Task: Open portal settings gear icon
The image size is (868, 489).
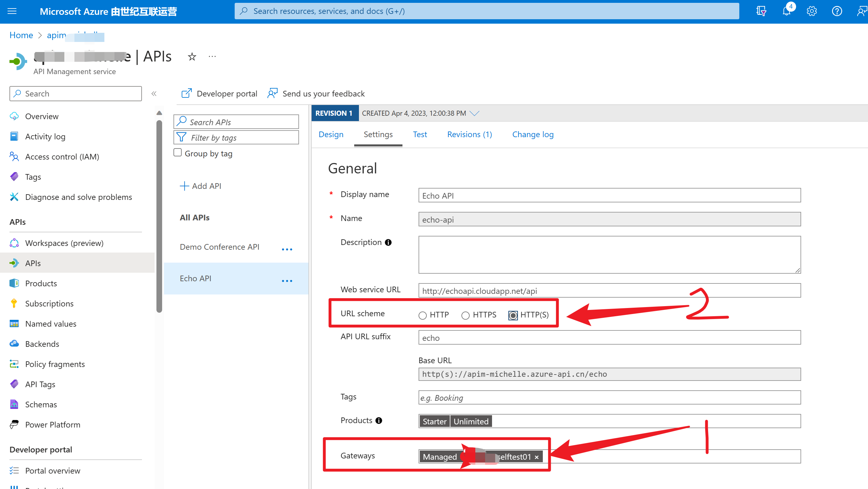Action: click(x=812, y=11)
